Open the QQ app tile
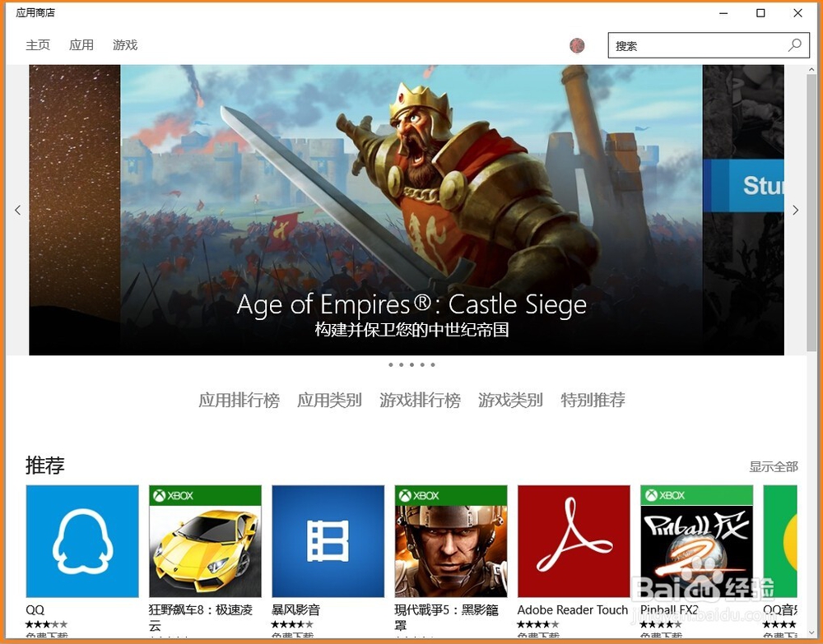Viewport: 823px width, 644px height. tap(82, 541)
